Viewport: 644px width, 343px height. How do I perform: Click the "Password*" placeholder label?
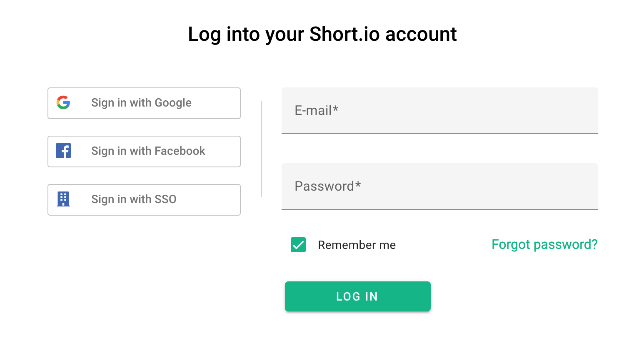[x=327, y=186]
